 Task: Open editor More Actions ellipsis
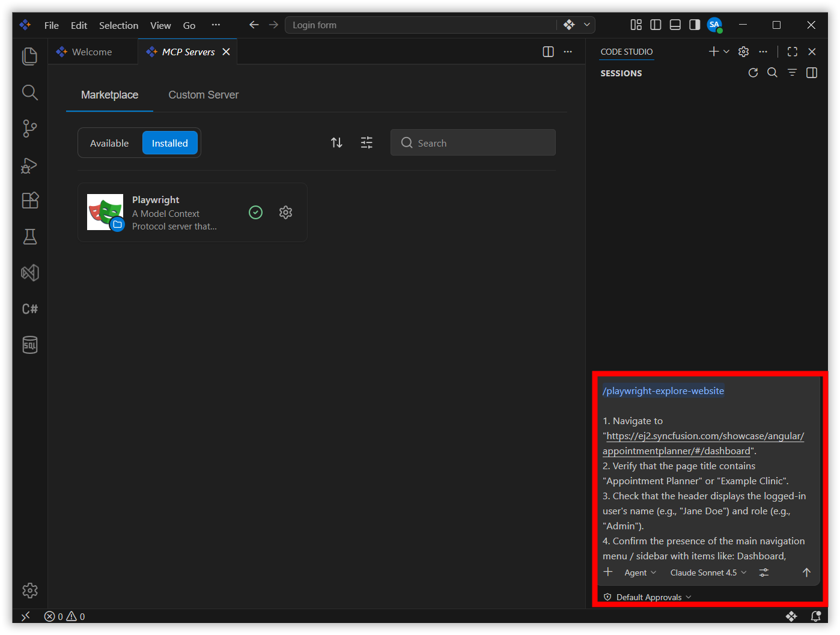click(x=568, y=52)
